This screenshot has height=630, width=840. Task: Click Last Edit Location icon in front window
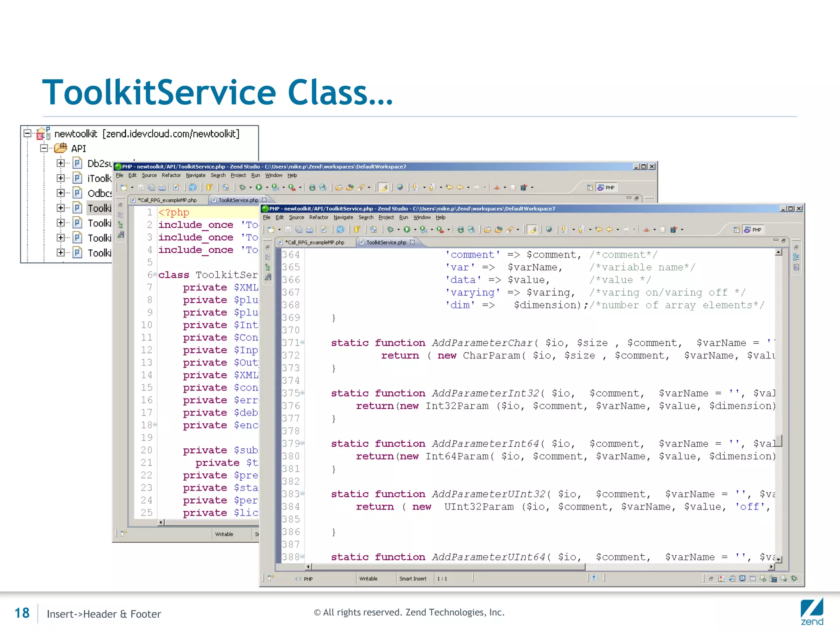point(599,230)
